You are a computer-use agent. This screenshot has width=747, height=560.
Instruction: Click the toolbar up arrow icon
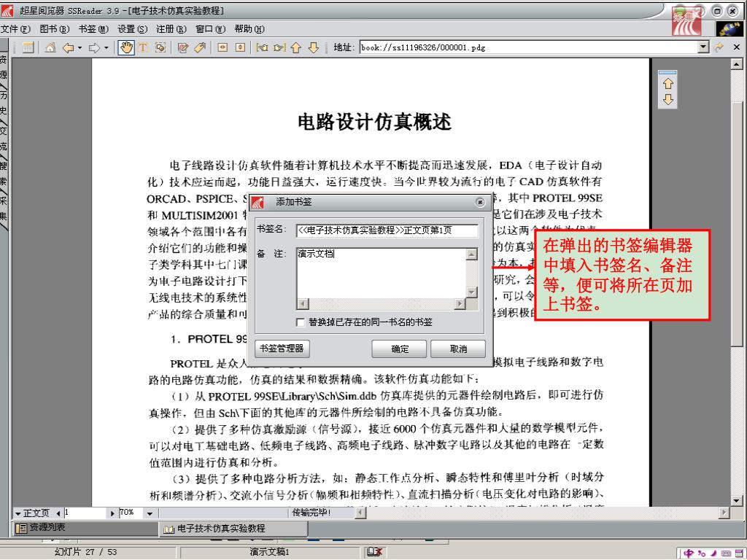pos(296,47)
